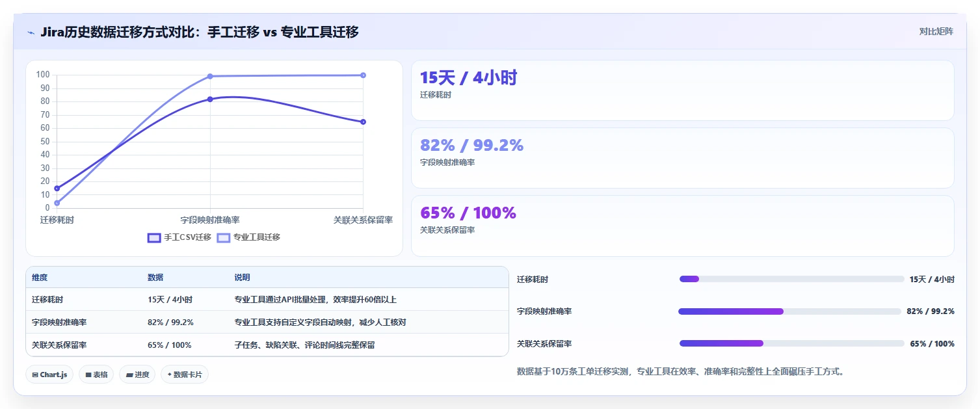Click description about 子任务、缺陷关联
The width and height of the screenshot is (980, 409).
(x=304, y=345)
